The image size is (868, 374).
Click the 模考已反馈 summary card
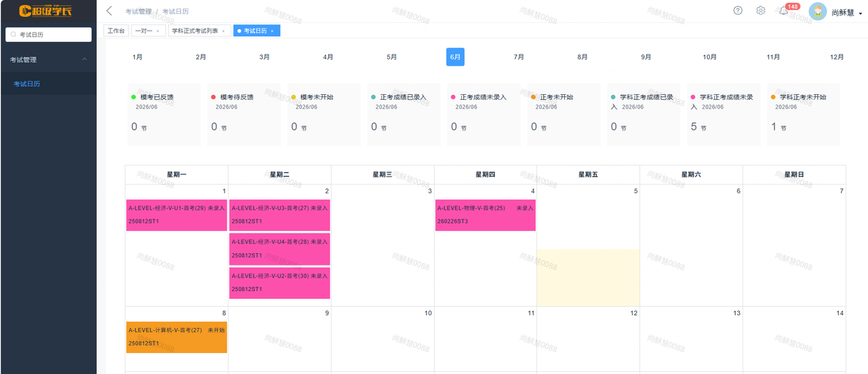click(164, 115)
